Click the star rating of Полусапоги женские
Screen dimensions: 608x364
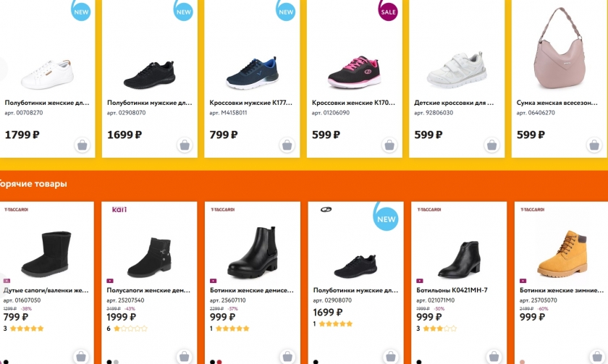130,329
